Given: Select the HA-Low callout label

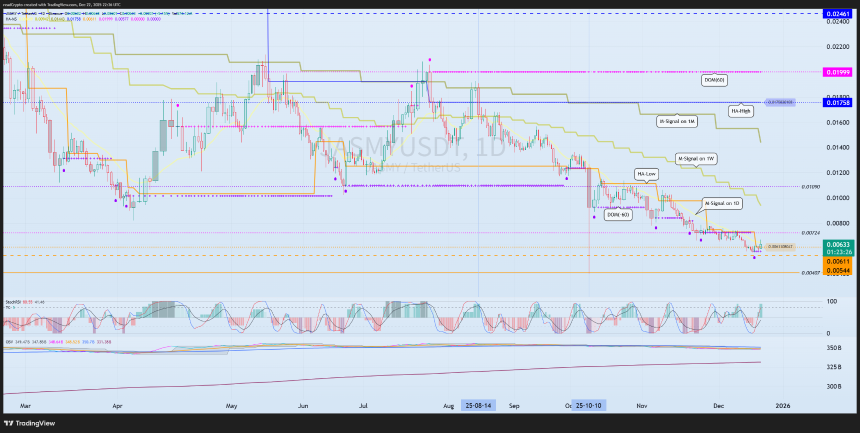Looking at the screenshot, I should [646, 174].
